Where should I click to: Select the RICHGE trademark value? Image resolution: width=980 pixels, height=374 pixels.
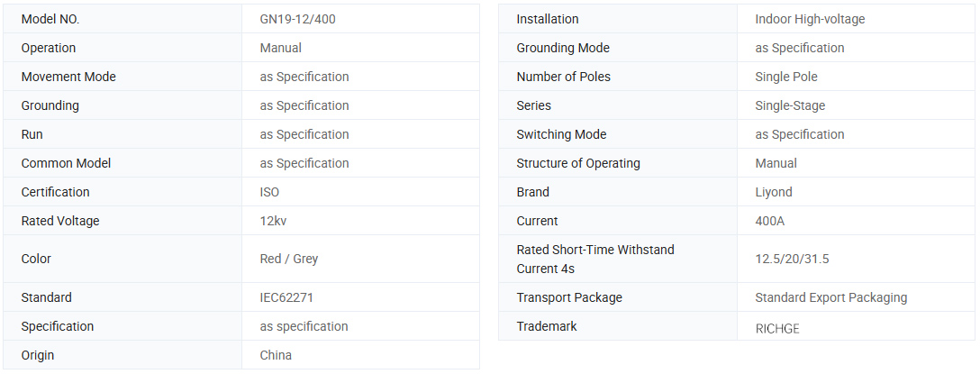tap(777, 328)
